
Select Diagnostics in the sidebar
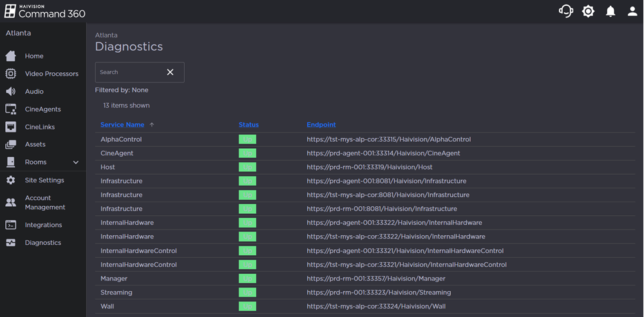[43, 242]
